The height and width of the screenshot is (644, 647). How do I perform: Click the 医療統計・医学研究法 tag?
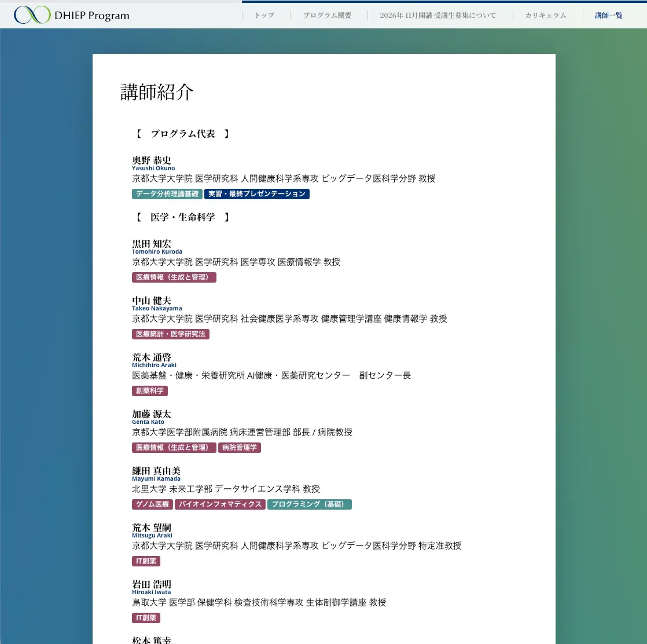click(170, 334)
